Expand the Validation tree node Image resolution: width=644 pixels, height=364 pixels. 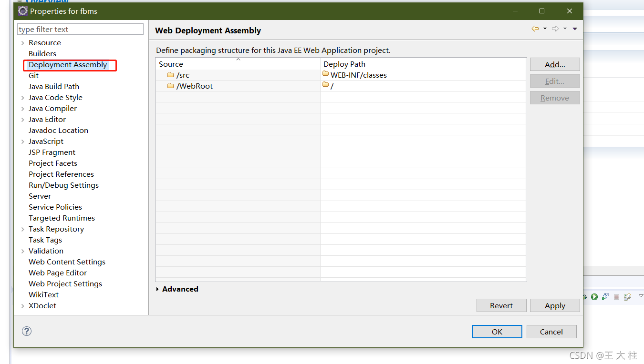pos(22,251)
